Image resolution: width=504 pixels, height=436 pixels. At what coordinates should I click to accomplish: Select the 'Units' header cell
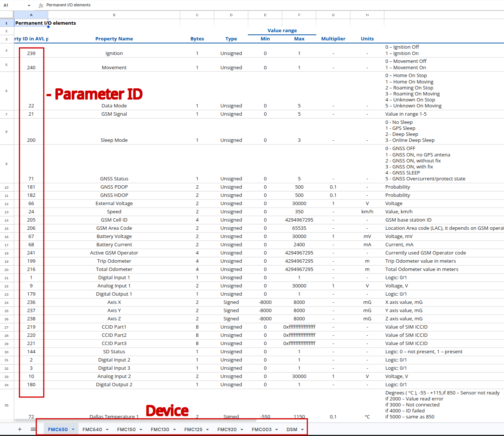tap(367, 39)
